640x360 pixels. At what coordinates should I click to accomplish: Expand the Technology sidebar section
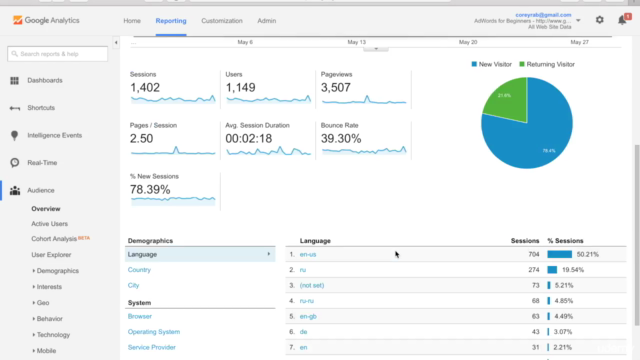point(33,334)
